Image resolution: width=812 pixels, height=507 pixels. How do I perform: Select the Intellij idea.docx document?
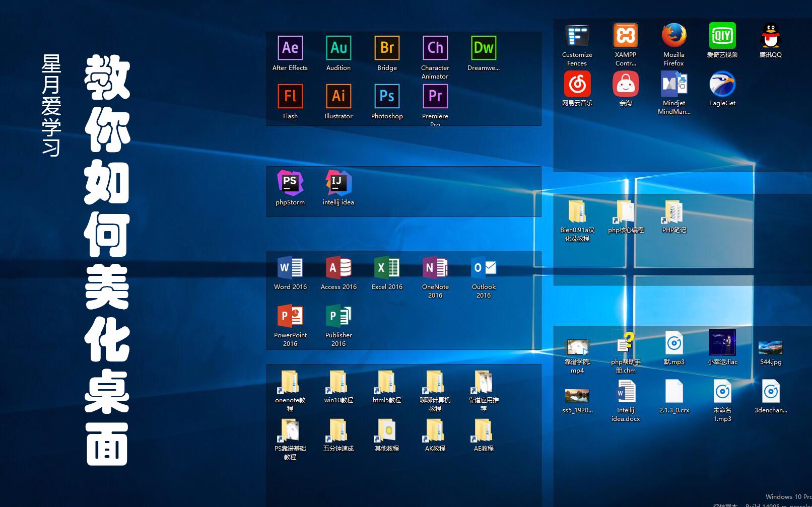pos(626,392)
